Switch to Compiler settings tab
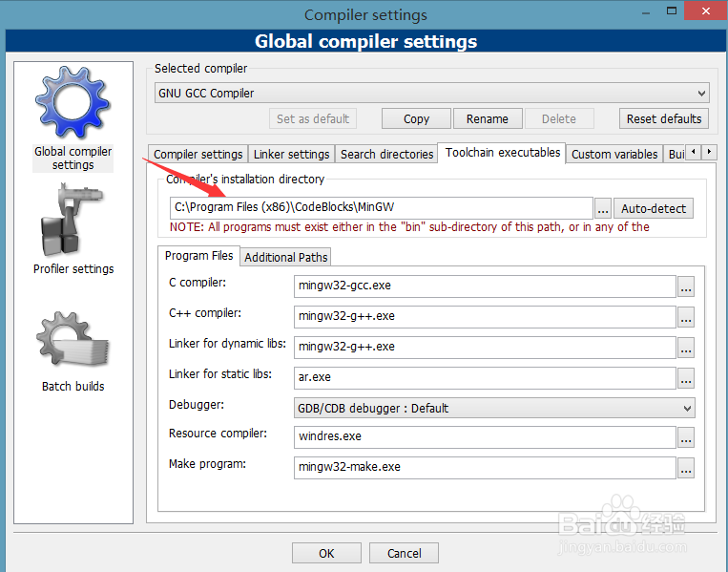The height and width of the screenshot is (572, 728). [x=198, y=155]
